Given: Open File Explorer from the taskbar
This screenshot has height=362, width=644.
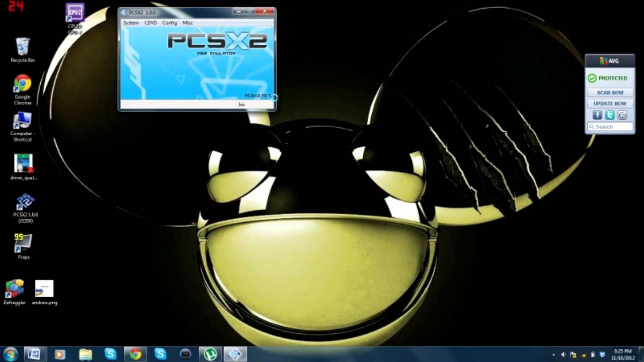Looking at the screenshot, I should (86, 354).
